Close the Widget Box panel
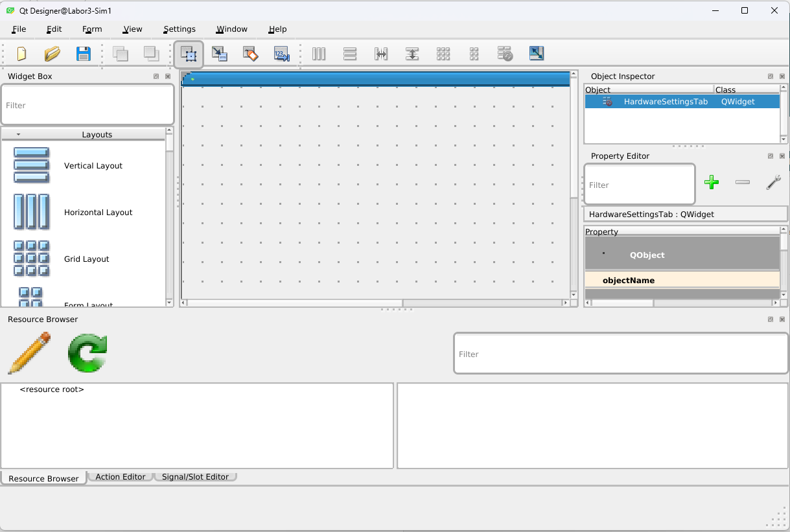790x532 pixels. (x=168, y=76)
